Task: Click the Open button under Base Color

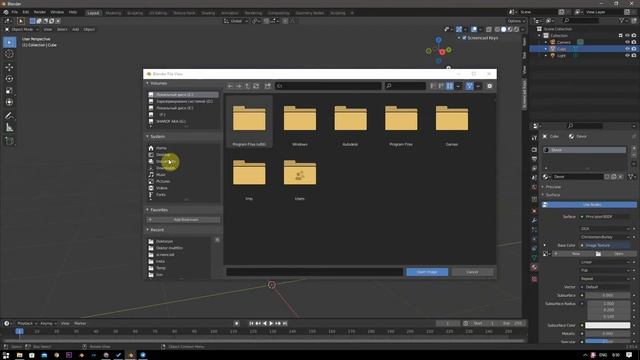Action: pos(615,254)
